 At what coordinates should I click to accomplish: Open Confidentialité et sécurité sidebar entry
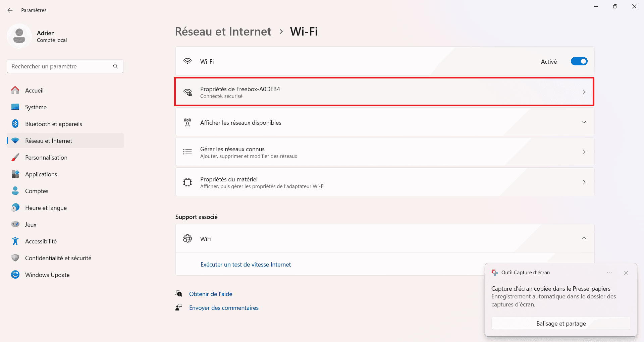(65, 258)
